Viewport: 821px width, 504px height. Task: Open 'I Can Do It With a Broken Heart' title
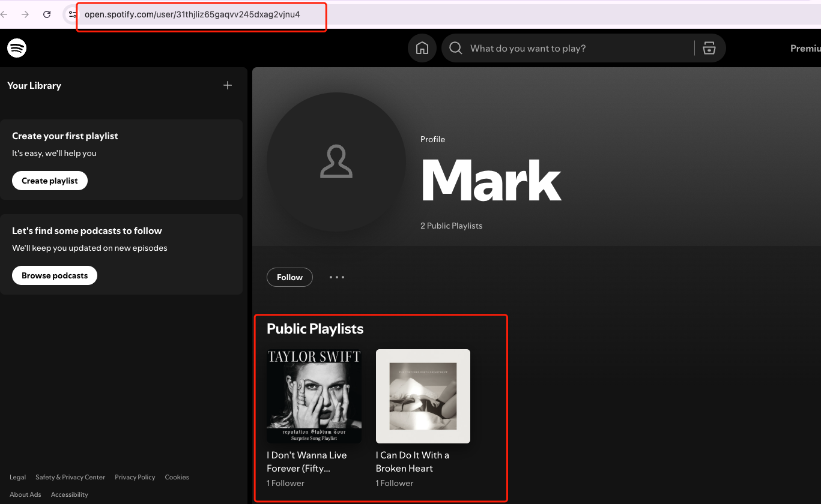point(413,461)
